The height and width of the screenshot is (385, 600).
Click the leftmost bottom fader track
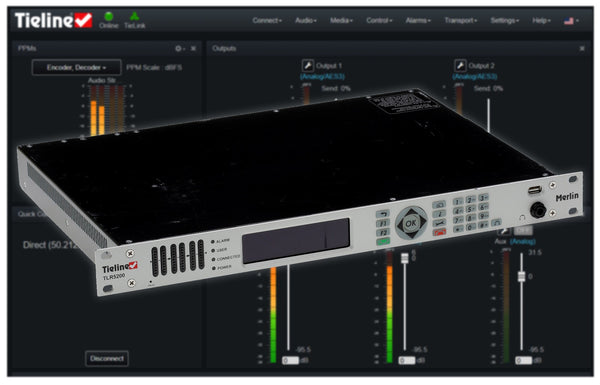click(288, 308)
